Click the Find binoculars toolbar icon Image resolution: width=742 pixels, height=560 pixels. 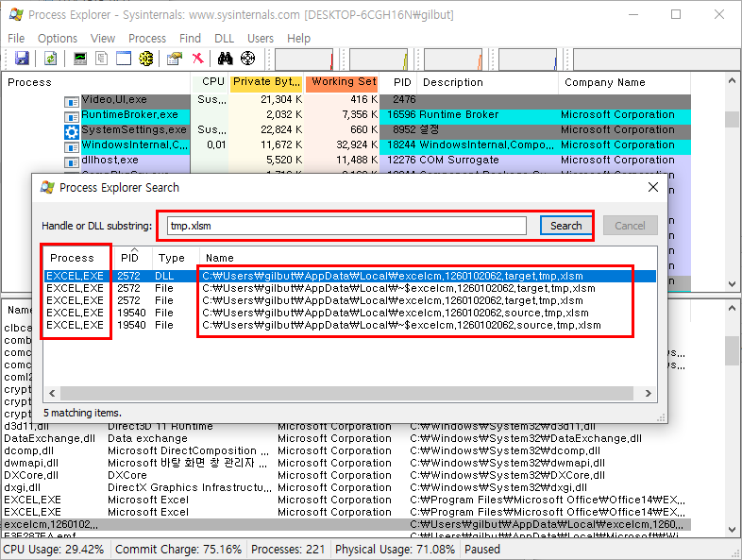[225, 59]
